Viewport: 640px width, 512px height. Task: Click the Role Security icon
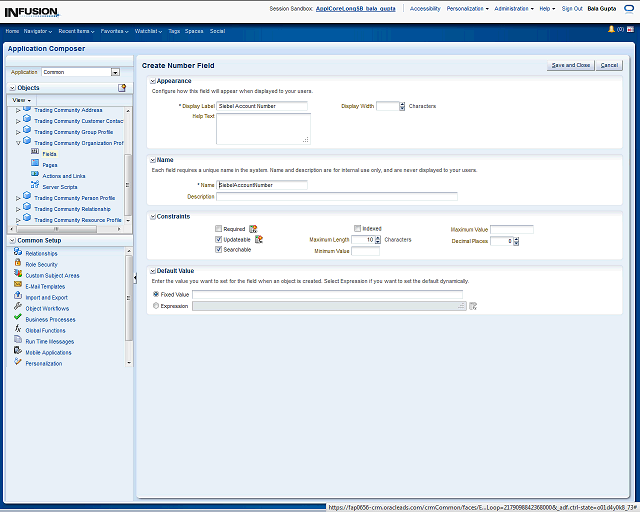18,264
